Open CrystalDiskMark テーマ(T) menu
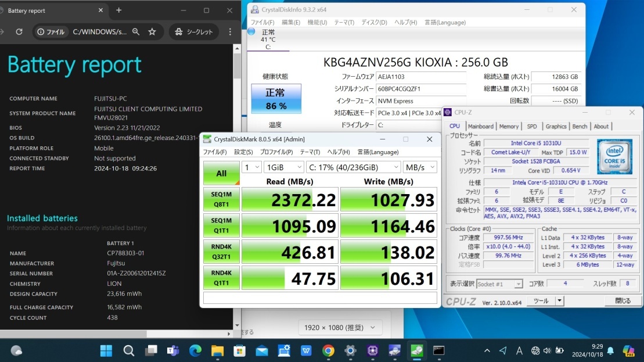The image size is (644, 362). (x=310, y=152)
